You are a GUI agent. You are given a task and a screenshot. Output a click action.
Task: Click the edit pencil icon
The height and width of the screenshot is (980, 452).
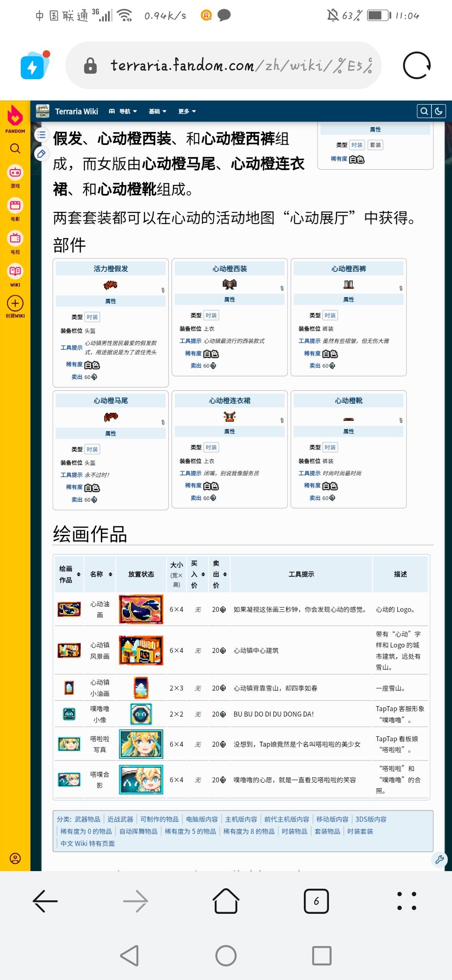41,154
